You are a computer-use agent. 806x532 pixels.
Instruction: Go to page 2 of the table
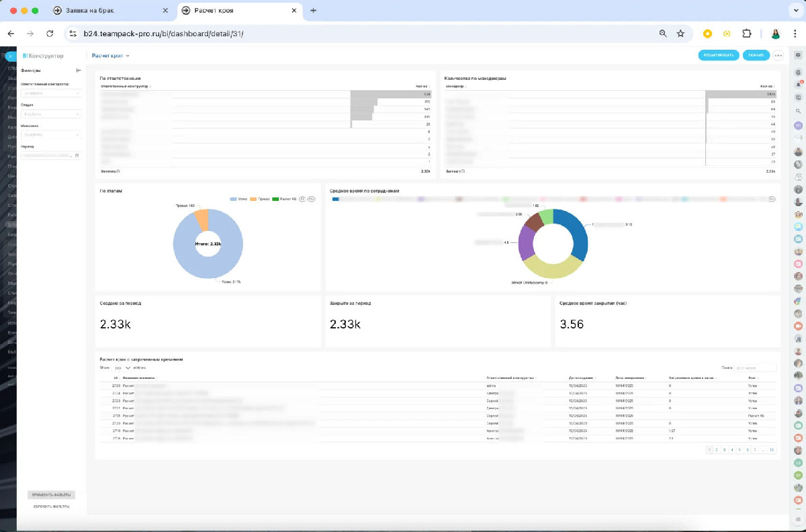[x=717, y=449]
